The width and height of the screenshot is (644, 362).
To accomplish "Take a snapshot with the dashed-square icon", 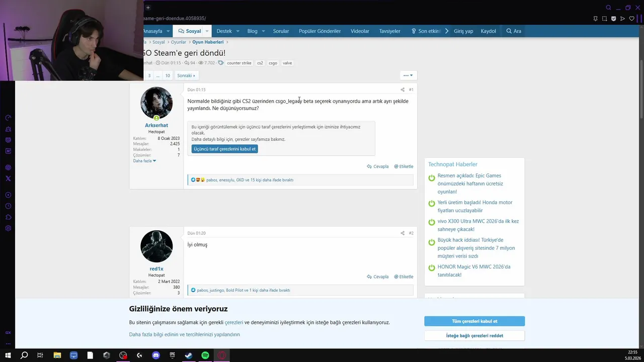I will pos(604,19).
